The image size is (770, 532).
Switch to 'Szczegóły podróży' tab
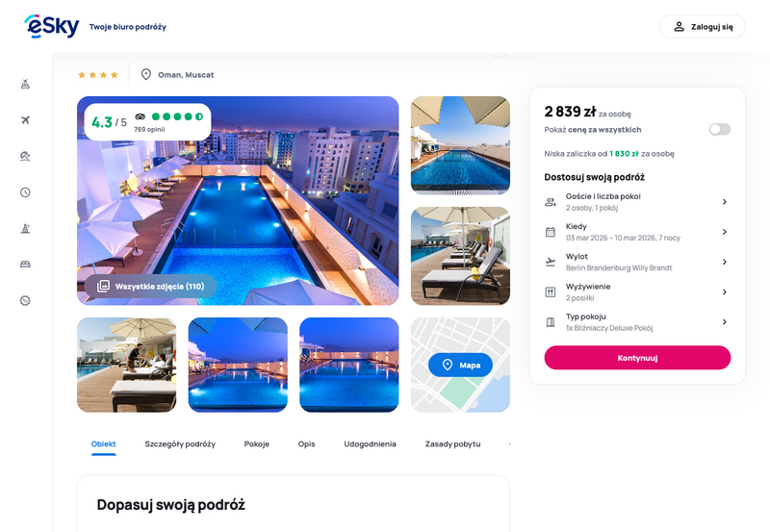tap(180, 443)
